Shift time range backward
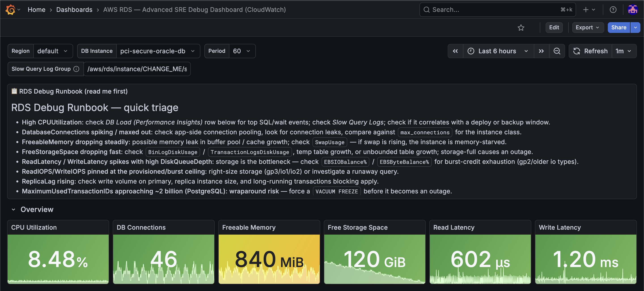Screen dimensions: 644x291 click(455, 51)
